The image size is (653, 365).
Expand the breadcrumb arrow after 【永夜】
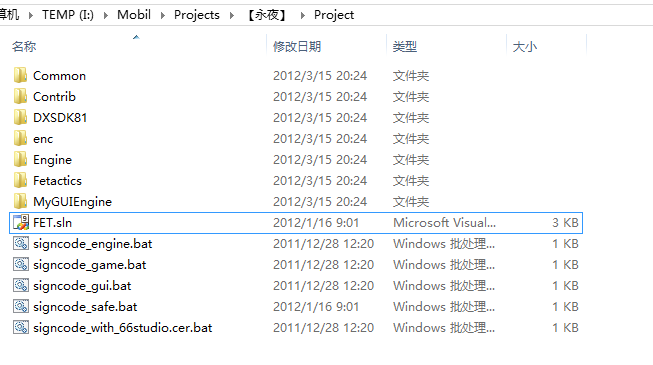coord(303,15)
